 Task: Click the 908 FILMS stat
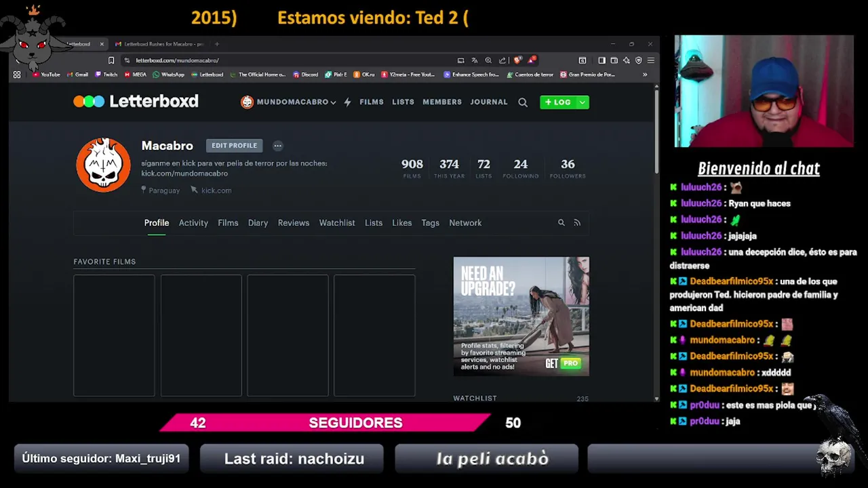coord(412,168)
